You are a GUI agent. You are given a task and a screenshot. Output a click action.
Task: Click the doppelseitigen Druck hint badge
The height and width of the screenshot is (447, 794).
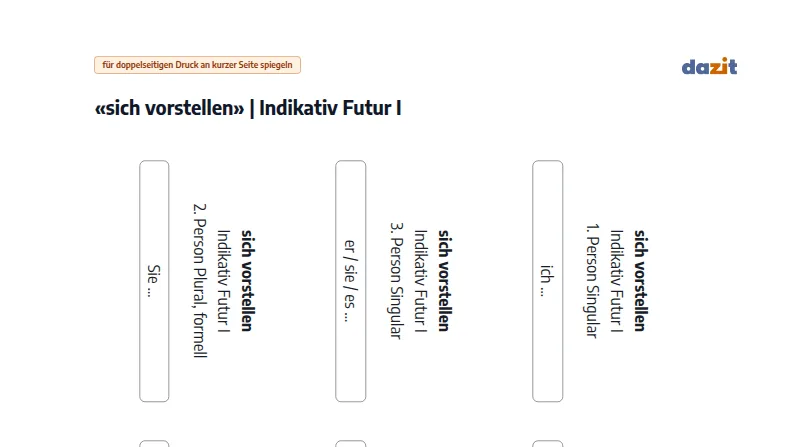[197, 65]
